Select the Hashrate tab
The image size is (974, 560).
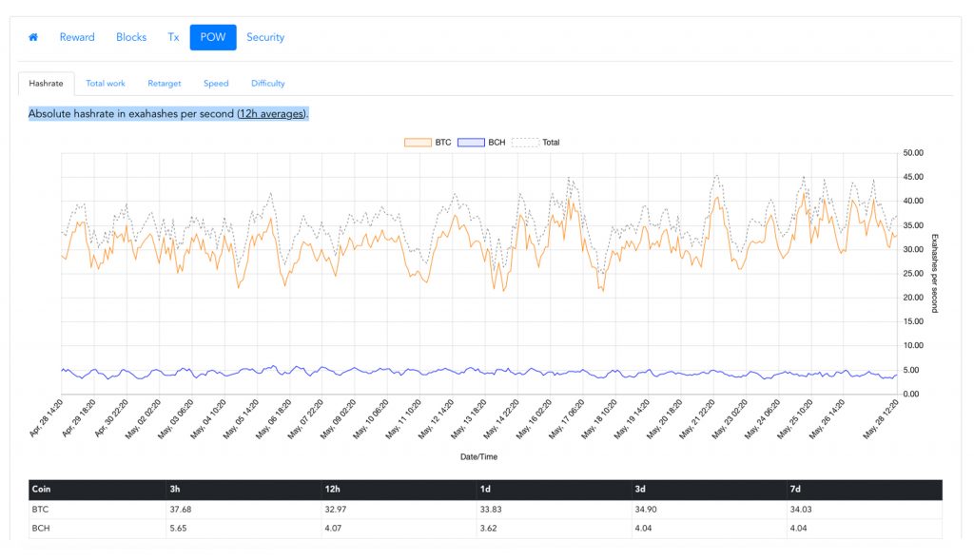tap(46, 84)
